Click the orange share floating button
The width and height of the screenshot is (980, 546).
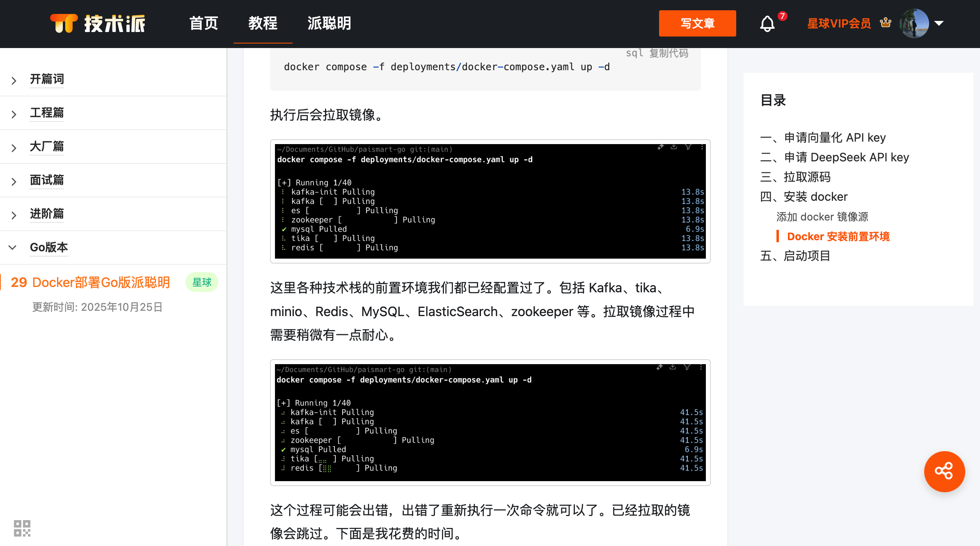[944, 471]
